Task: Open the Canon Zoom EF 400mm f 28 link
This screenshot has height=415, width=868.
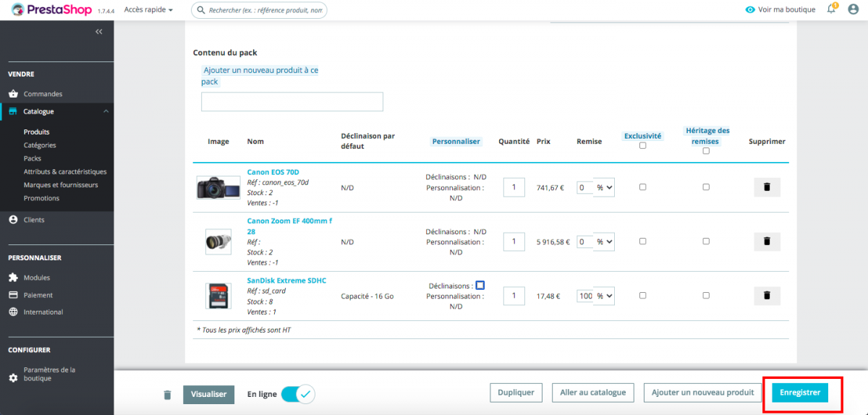Action: point(290,226)
